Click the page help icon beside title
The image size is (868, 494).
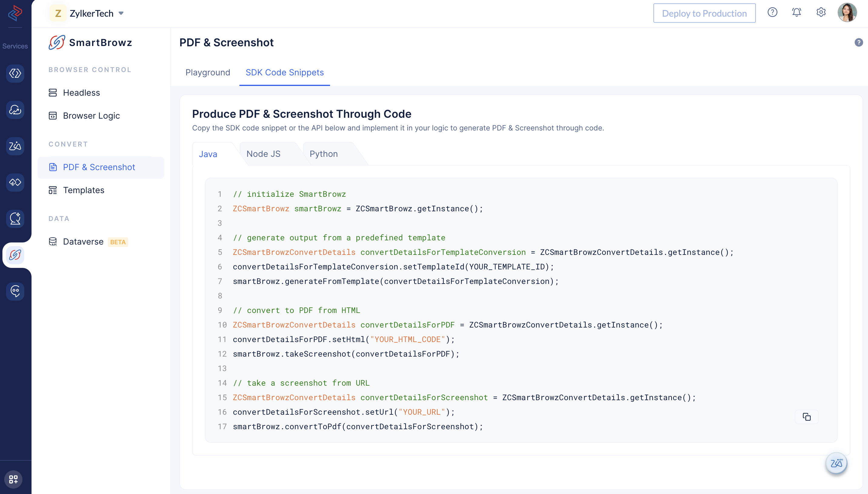pos(859,42)
